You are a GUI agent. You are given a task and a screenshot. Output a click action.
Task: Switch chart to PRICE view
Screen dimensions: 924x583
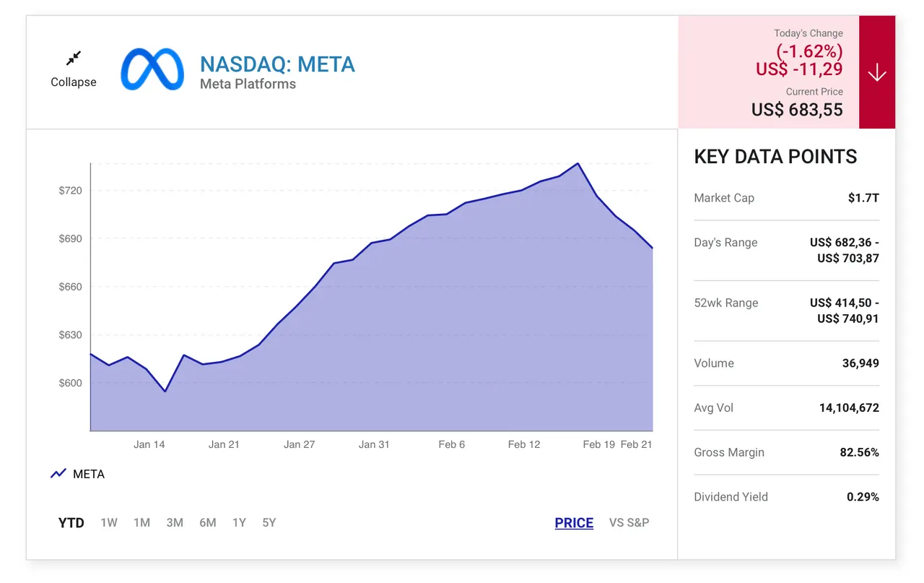point(574,522)
